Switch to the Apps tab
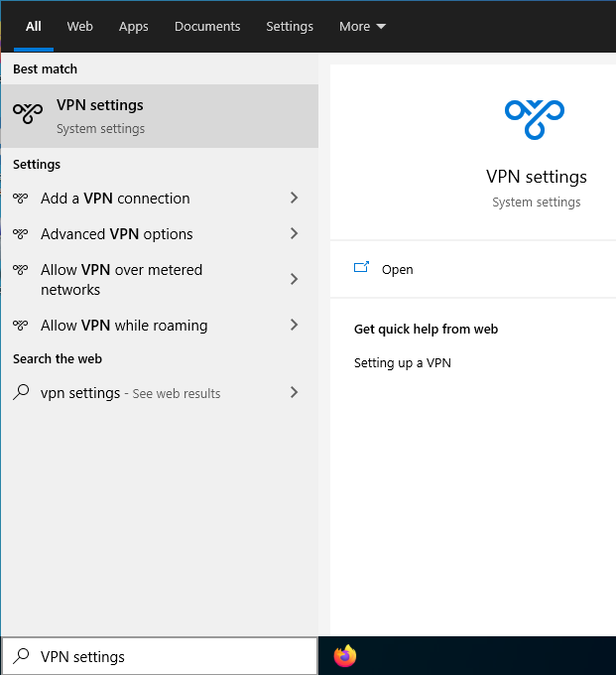The width and height of the screenshot is (616, 675). coord(133,27)
